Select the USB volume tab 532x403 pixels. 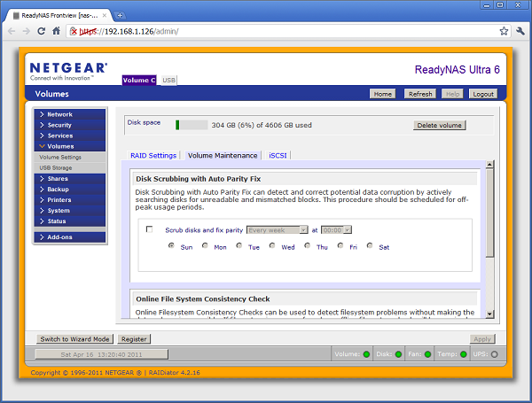pyautogui.click(x=168, y=81)
